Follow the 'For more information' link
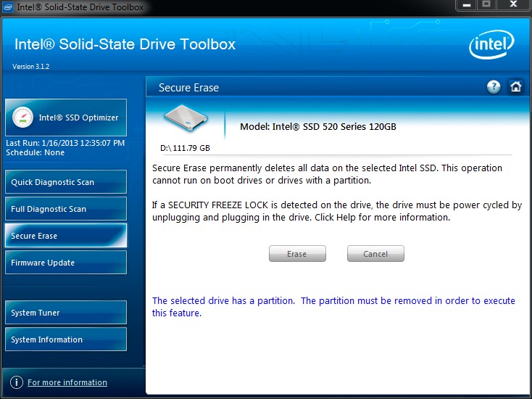Viewport: 532px width, 399px height. [x=67, y=382]
